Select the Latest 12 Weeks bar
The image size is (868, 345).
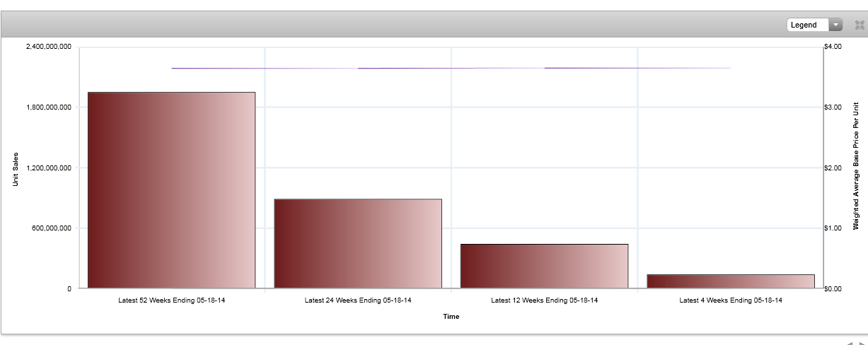(544, 266)
